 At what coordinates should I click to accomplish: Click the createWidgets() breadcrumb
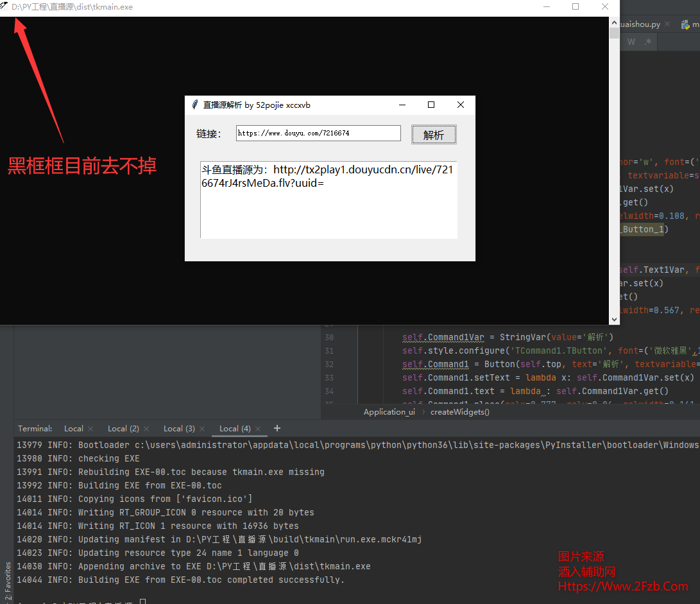click(x=459, y=412)
